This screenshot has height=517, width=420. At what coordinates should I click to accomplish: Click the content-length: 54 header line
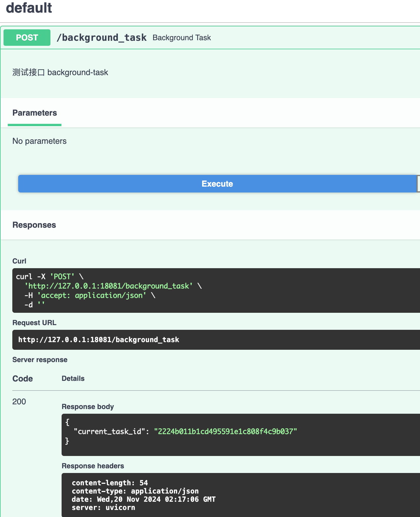coord(110,483)
